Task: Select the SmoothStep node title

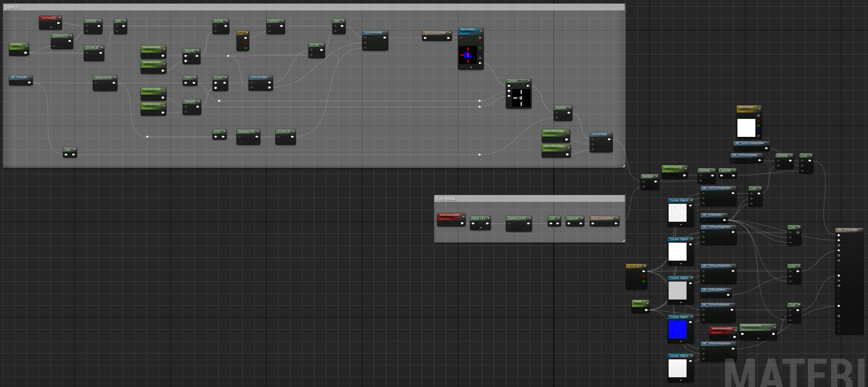Action: 599,134
